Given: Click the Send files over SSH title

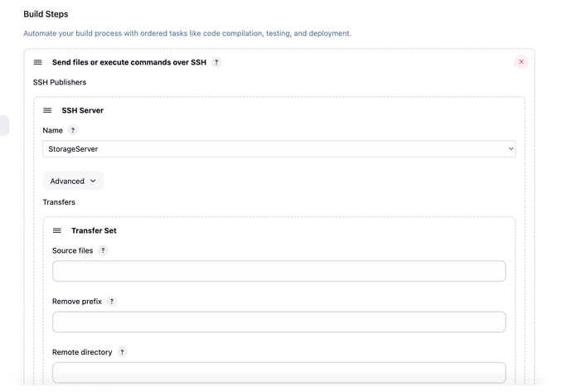Looking at the screenshot, I should tap(128, 62).
